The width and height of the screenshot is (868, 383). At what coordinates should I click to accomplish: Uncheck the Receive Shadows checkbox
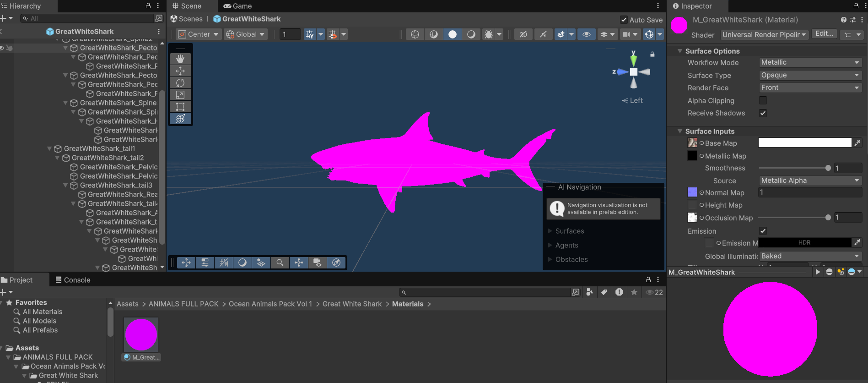[x=763, y=113]
